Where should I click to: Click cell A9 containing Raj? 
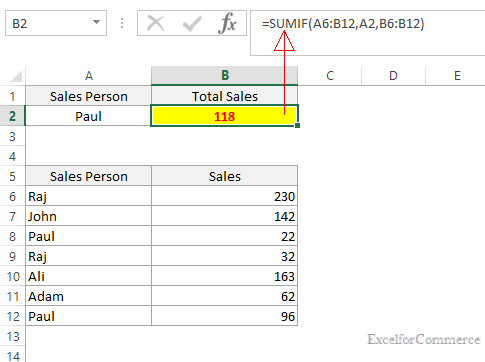88,256
